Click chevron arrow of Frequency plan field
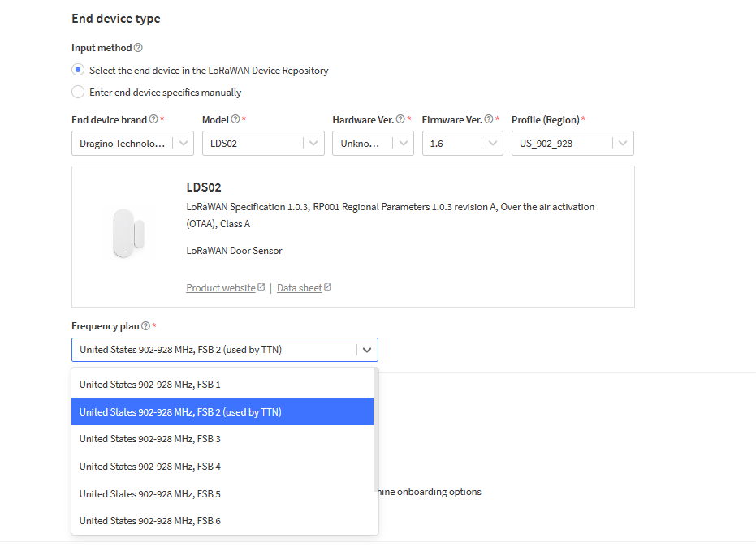This screenshot has width=756, height=547. click(x=367, y=350)
